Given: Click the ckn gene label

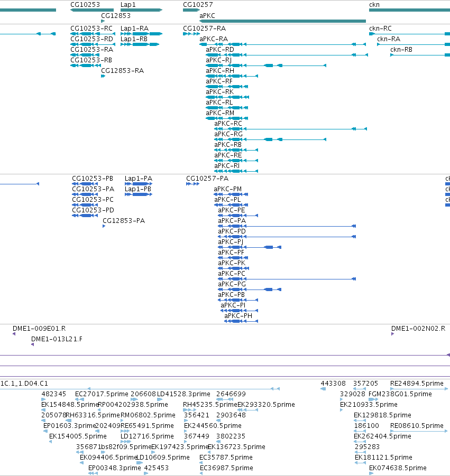Looking at the screenshot, I should 374,5.
